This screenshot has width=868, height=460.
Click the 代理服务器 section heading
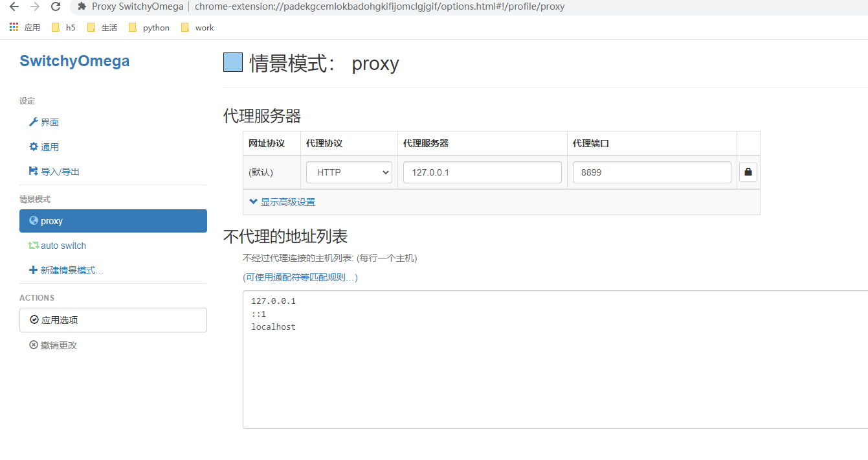[262, 116]
